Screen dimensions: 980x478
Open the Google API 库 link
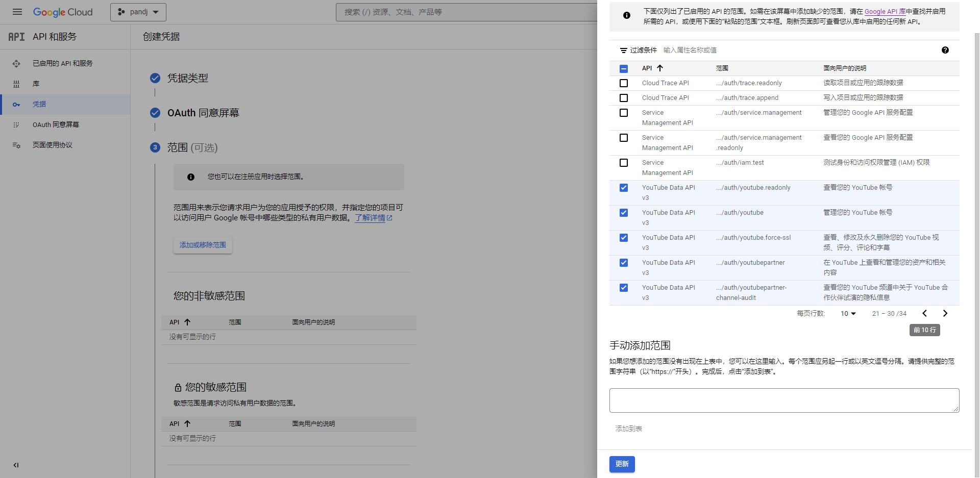(885, 11)
